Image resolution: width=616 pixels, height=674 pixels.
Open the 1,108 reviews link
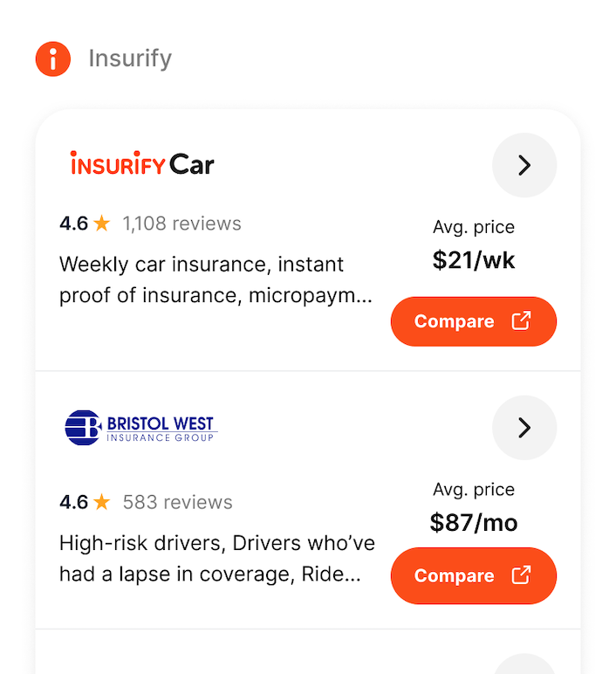pos(181,224)
